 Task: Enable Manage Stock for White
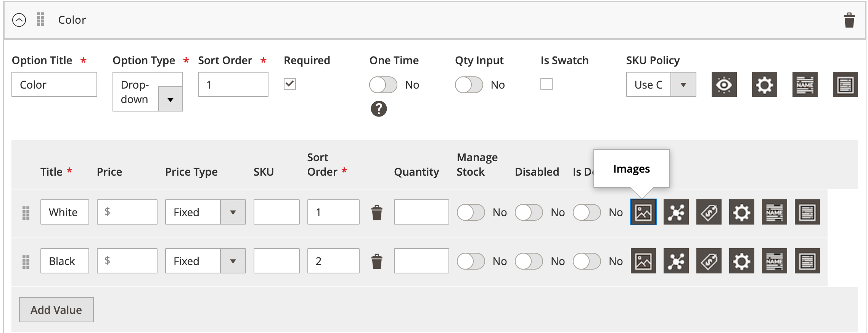tap(471, 212)
